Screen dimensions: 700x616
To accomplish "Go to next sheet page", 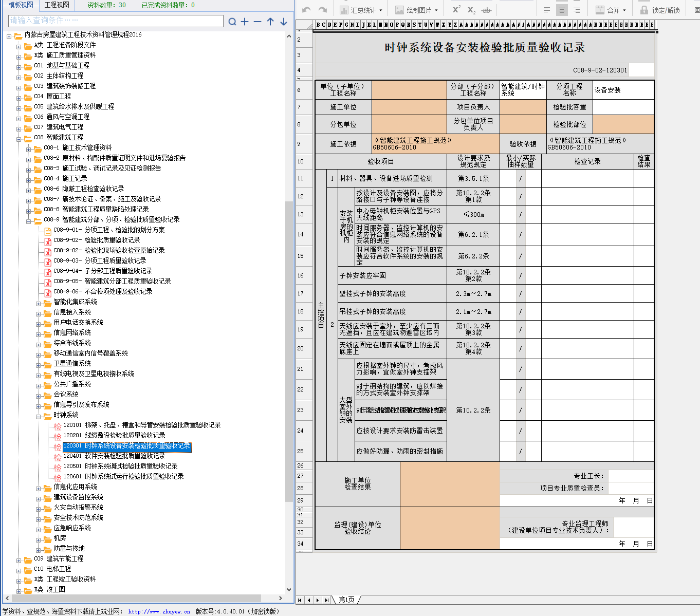I will (318, 600).
